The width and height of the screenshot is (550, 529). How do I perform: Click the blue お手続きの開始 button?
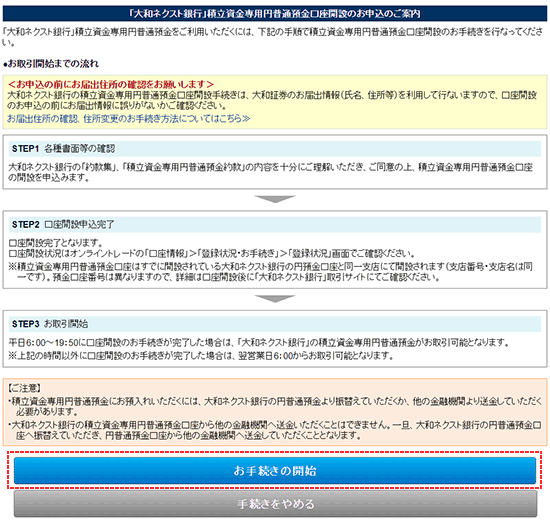click(275, 470)
